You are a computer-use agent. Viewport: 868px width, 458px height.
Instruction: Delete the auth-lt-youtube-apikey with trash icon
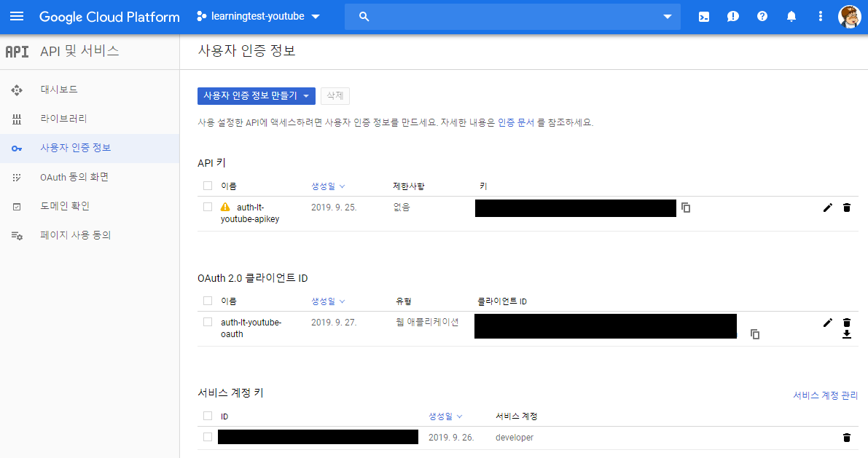coord(846,208)
